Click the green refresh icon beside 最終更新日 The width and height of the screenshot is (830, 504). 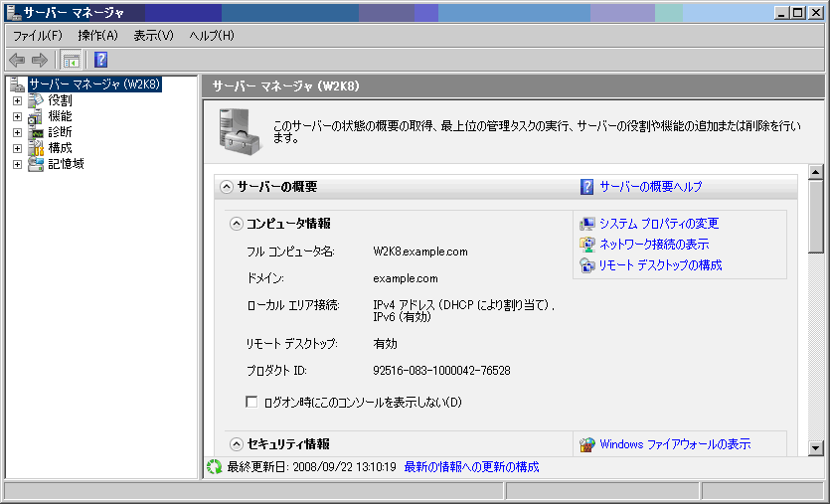(215, 467)
